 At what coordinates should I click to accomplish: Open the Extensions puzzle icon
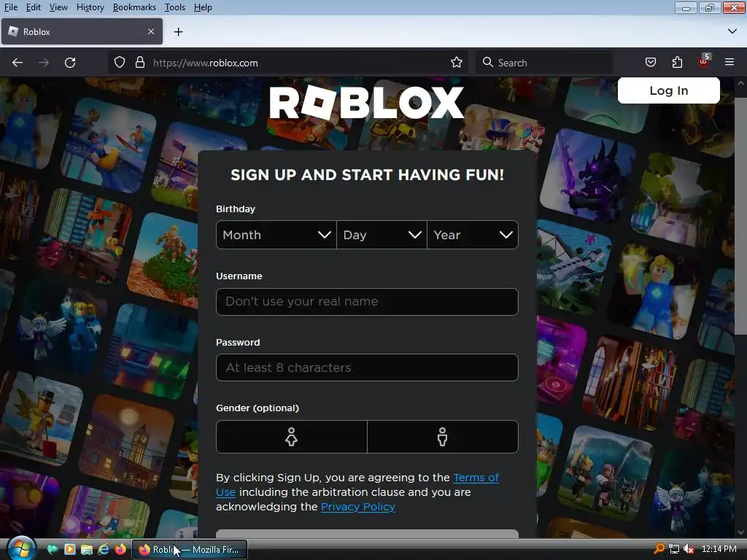677,63
